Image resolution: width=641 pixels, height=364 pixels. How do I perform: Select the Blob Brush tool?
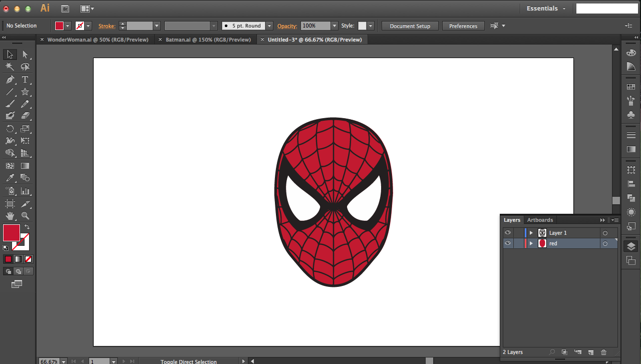point(10,116)
